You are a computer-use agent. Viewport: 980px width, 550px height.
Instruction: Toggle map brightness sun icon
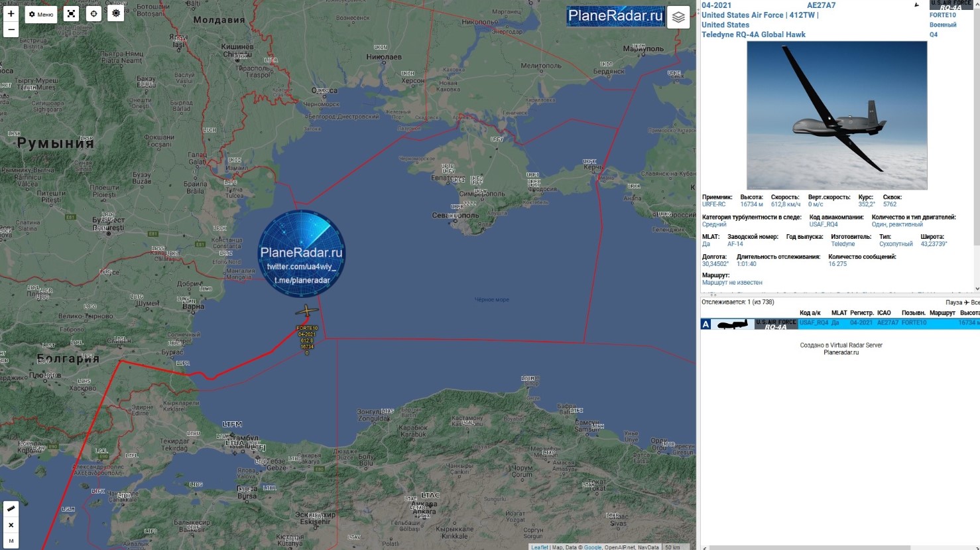[x=116, y=13]
